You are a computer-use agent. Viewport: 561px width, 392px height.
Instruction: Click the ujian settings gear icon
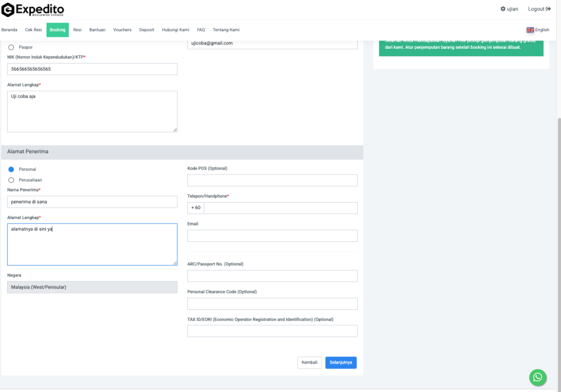point(503,9)
